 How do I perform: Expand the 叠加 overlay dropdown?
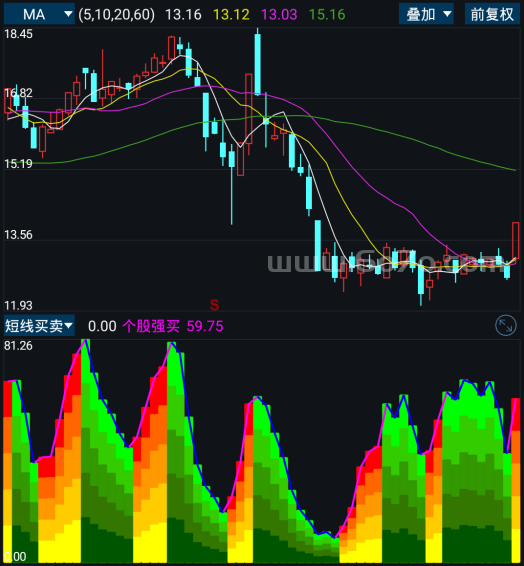tap(426, 14)
